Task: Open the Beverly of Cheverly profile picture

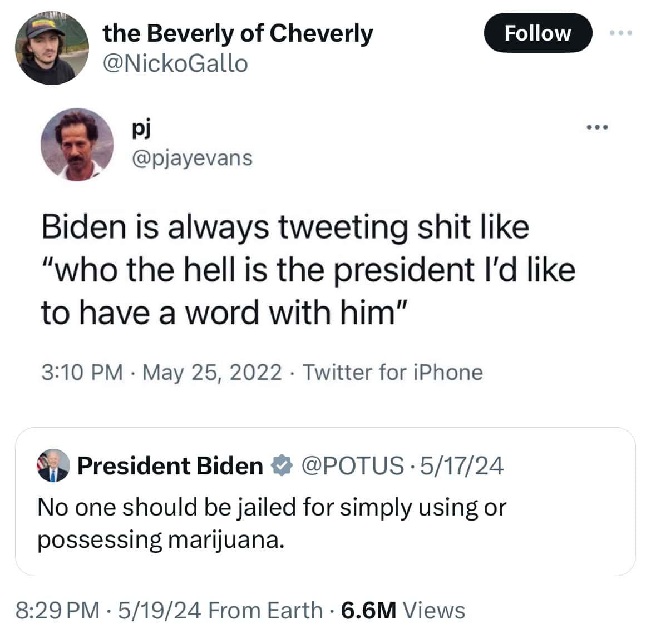Action: click(x=52, y=49)
